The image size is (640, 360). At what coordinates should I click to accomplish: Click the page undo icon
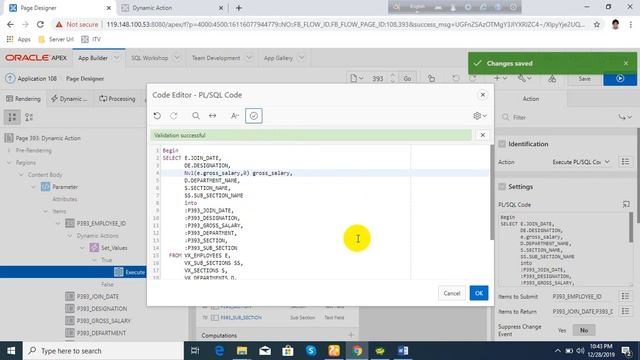tap(456, 78)
